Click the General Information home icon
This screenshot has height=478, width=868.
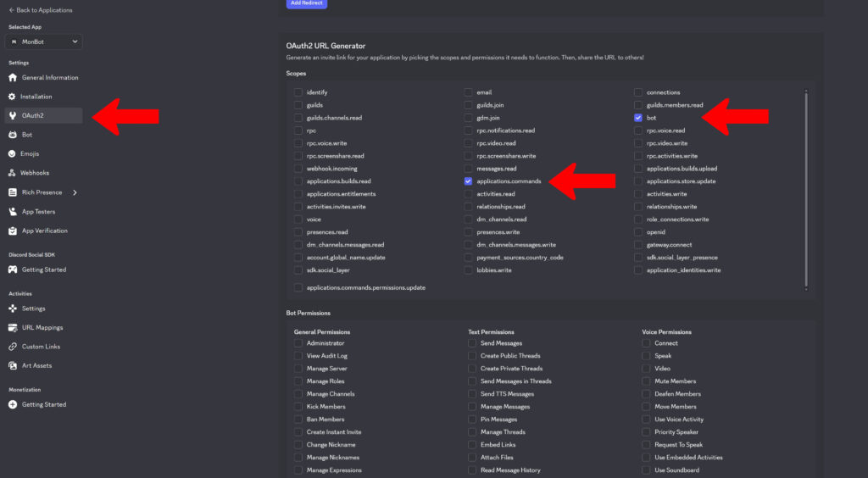[13, 78]
